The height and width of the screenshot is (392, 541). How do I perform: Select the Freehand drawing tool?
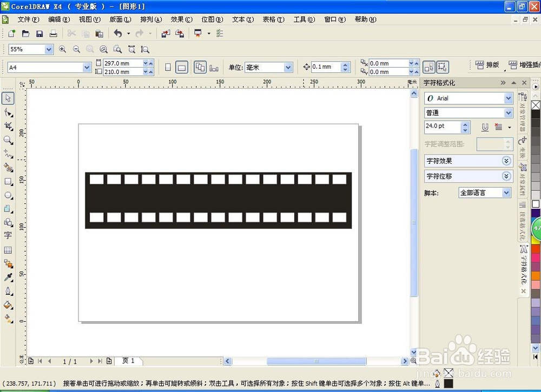[x=8, y=154]
